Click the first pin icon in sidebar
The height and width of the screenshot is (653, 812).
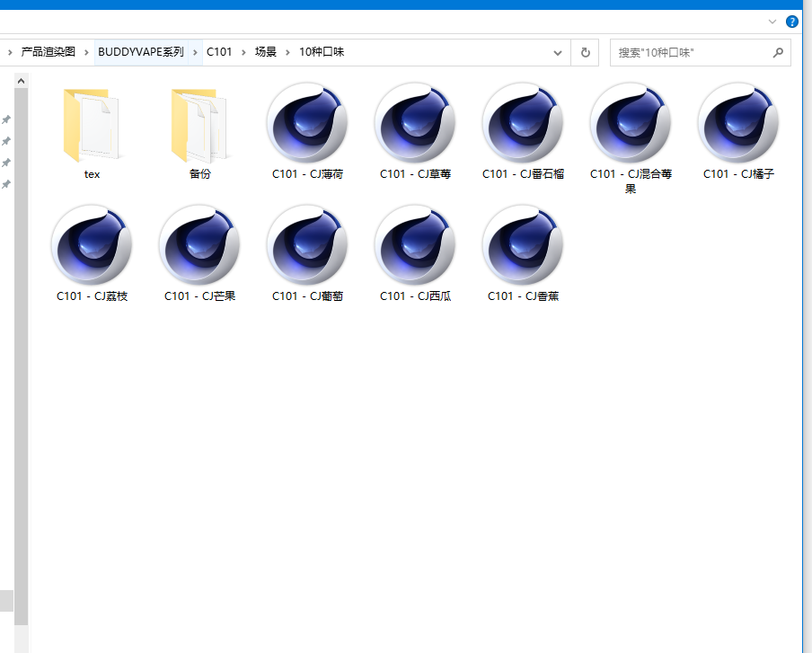[x=6, y=119]
